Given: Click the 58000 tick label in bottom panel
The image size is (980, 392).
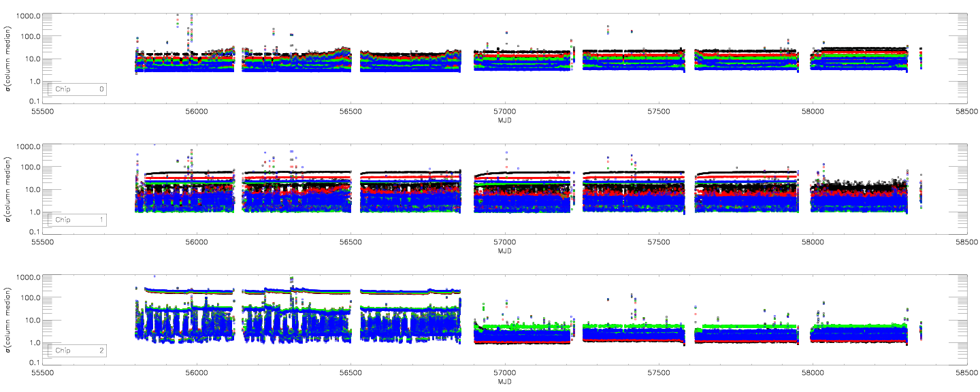Looking at the screenshot, I should pos(813,374).
